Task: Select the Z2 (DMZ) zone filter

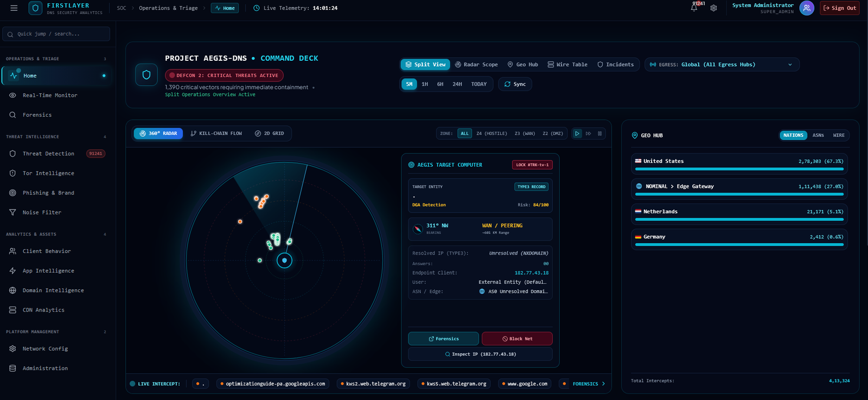Action: click(553, 134)
